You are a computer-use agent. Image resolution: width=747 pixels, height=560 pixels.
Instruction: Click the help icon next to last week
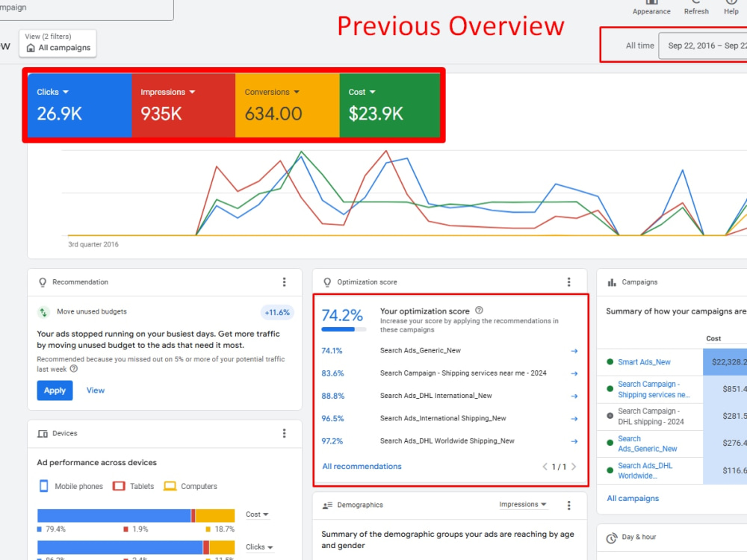tap(74, 369)
